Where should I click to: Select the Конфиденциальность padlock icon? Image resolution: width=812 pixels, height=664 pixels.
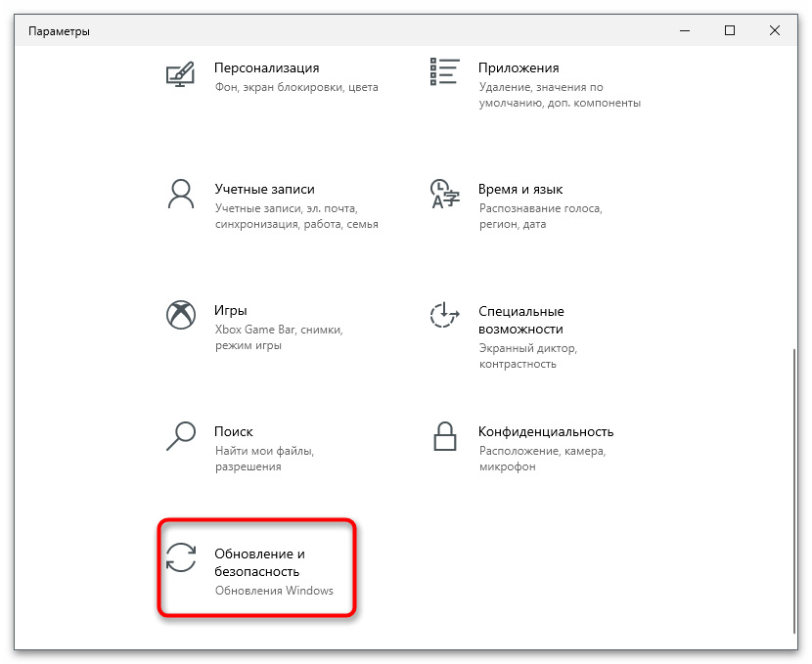tap(445, 436)
